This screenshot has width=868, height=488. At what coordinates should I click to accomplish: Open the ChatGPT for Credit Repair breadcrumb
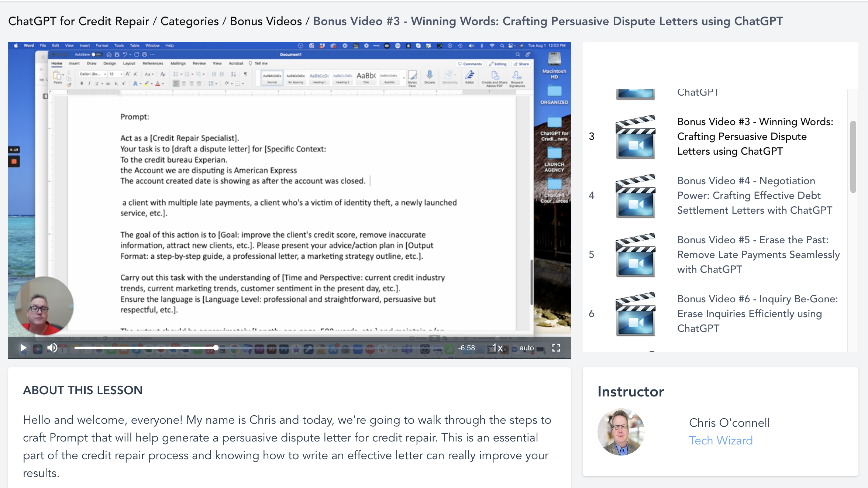click(79, 21)
